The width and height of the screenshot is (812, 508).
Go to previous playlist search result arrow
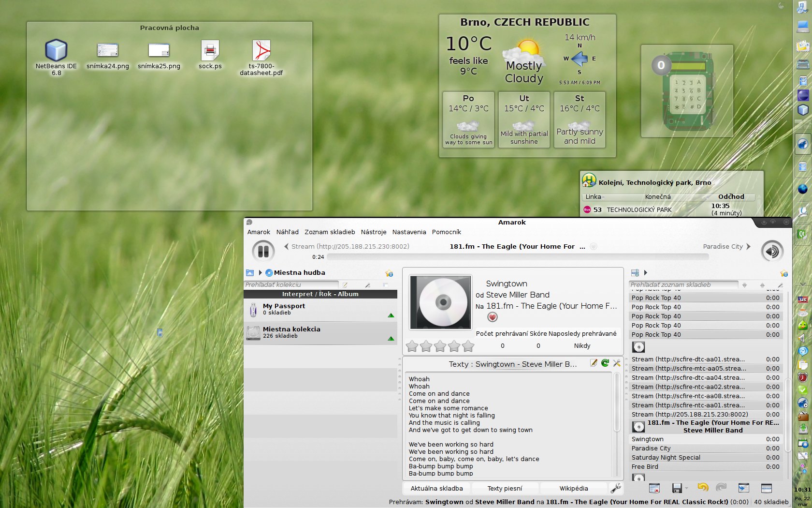tap(762, 285)
